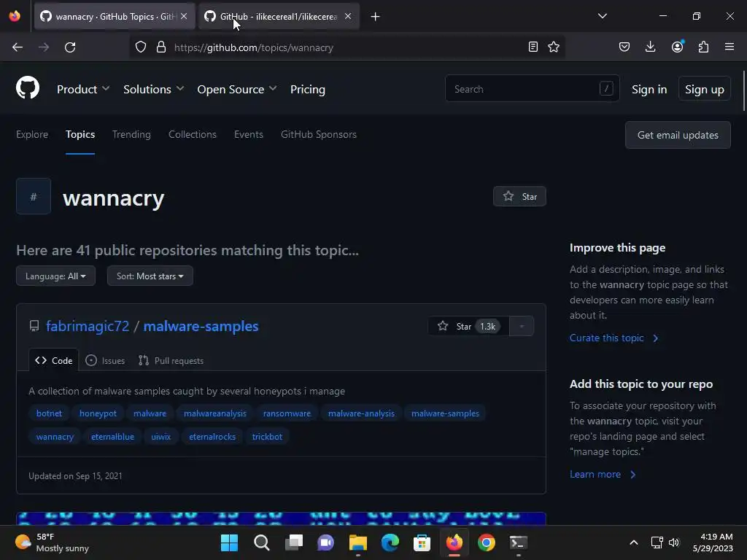This screenshot has width=747, height=560.
Task: Open the Pricing page
Action: pyautogui.click(x=308, y=89)
